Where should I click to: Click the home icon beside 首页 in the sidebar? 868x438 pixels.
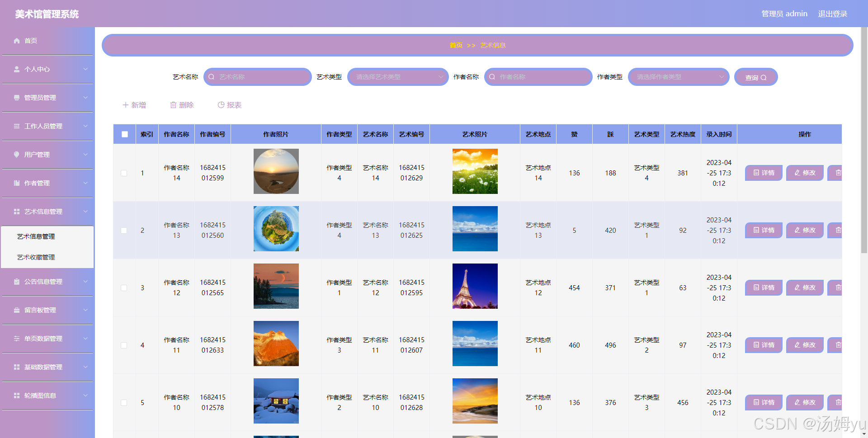point(17,41)
